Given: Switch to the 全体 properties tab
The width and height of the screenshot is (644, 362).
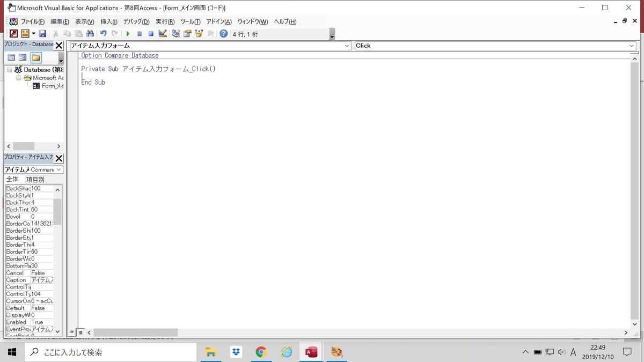Looking at the screenshot, I should tap(12, 179).
